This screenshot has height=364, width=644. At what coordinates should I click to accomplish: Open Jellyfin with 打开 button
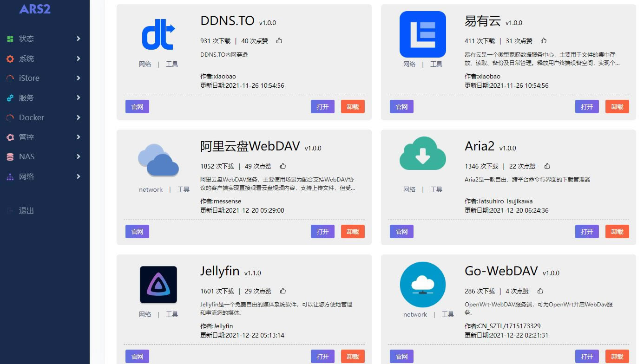[x=322, y=357]
